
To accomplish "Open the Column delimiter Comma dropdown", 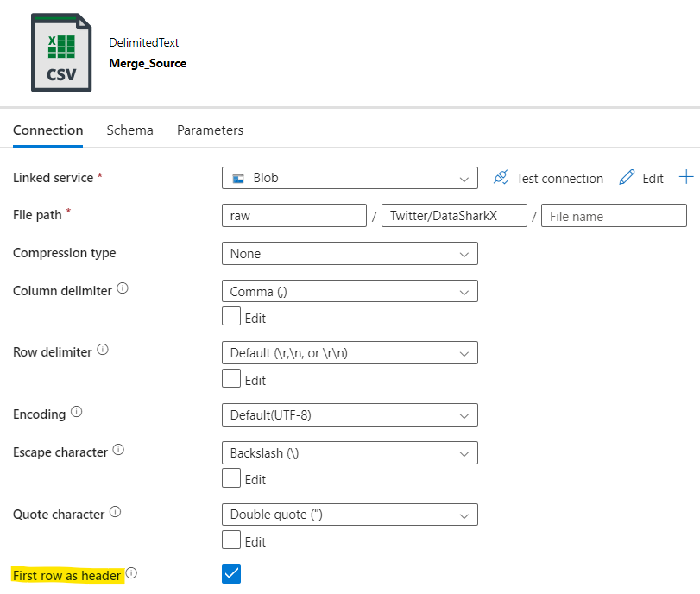I will pyautogui.click(x=350, y=291).
